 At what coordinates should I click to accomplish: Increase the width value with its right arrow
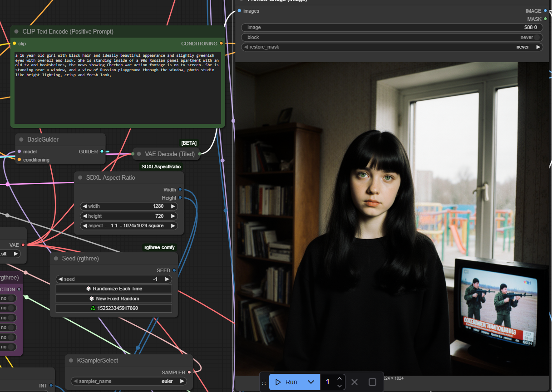coord(173,206)
